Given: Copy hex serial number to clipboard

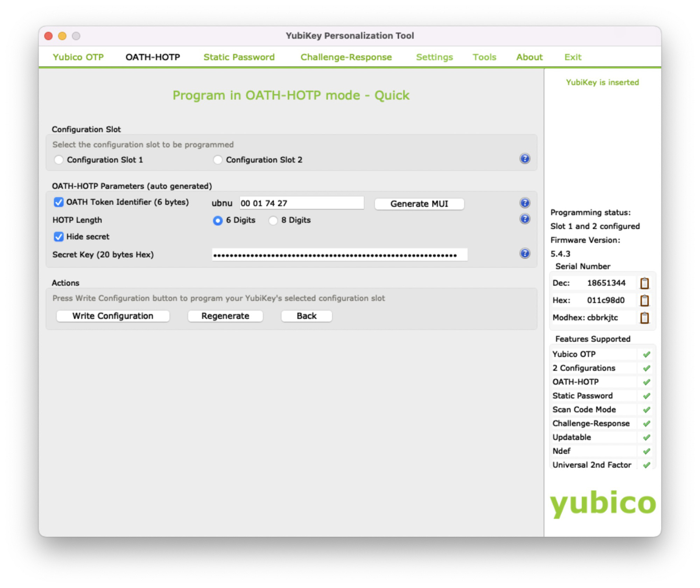Looking at the screenshot, I should 644,300.
